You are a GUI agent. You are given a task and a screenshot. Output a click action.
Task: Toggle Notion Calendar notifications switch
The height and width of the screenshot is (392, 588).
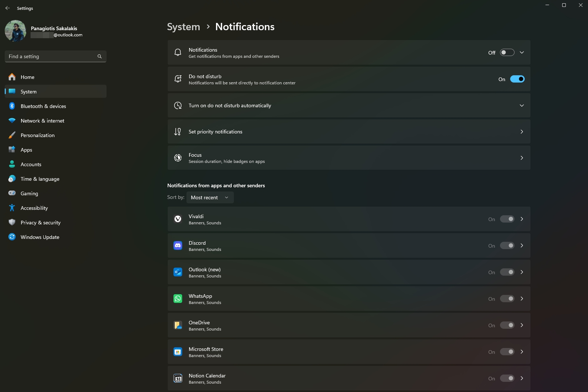click(x=507, y=378)
